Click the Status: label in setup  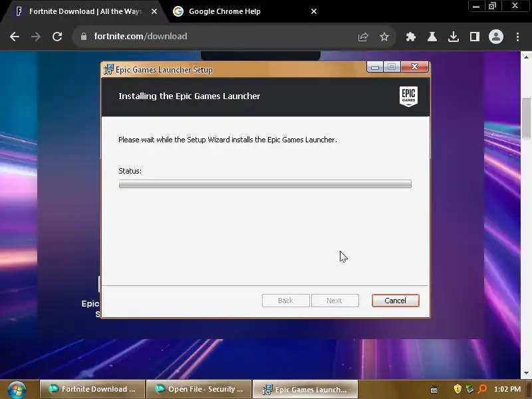coord(130,171)
